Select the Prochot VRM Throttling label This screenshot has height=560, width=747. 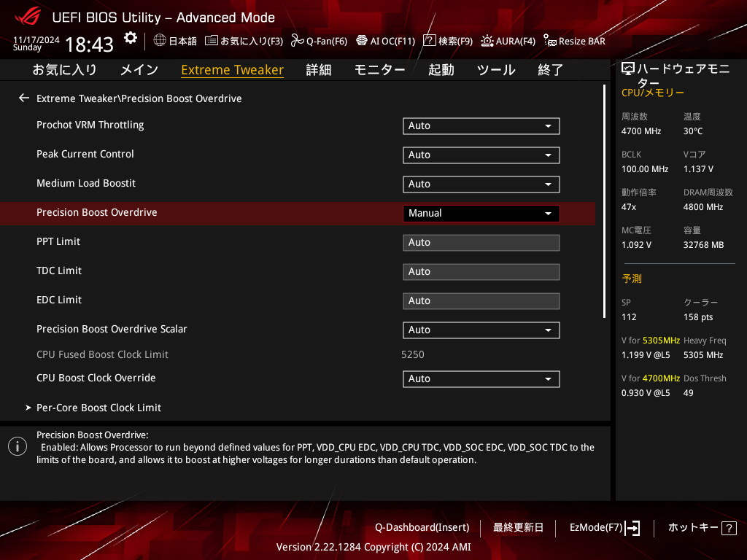tap(90, 125)
